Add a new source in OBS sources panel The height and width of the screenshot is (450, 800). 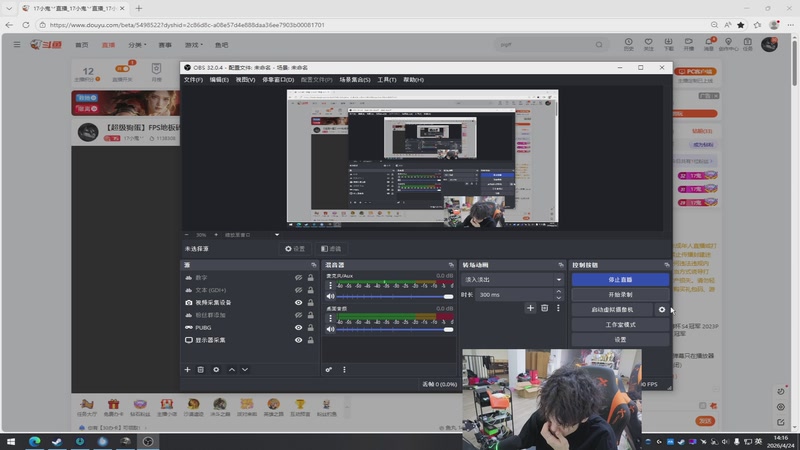click(x=187, y=369)
